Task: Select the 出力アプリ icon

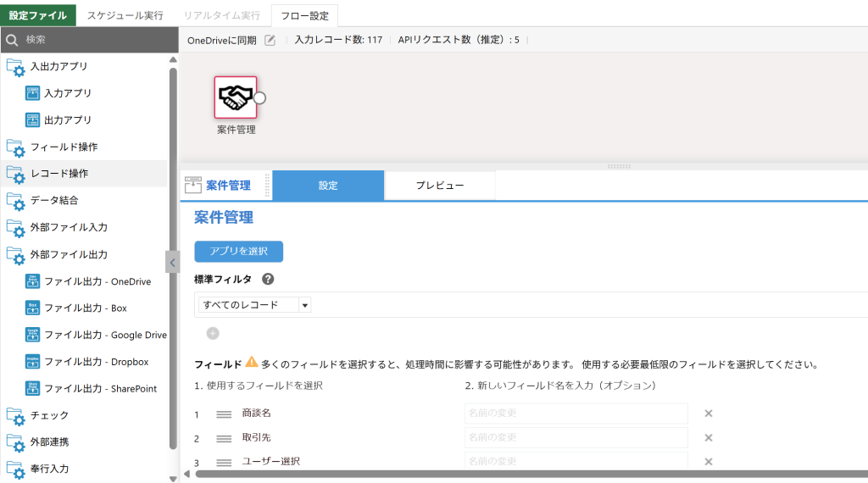Action: [33, 119]
